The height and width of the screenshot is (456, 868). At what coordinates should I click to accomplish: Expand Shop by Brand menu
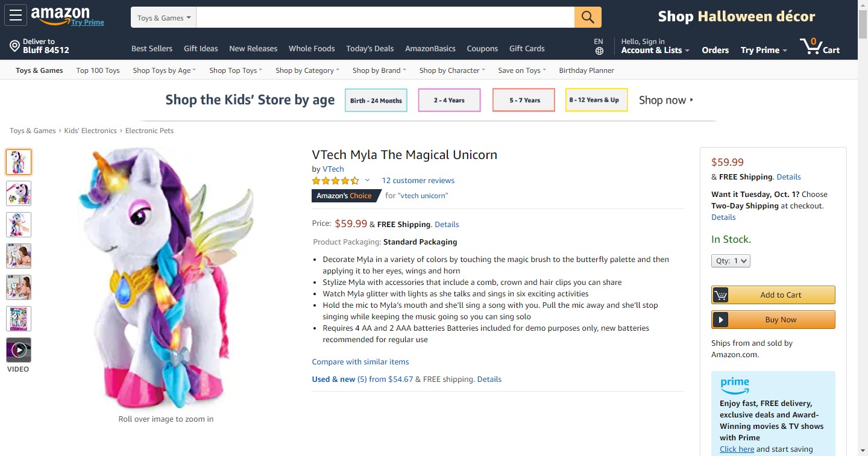click(379, 70)
